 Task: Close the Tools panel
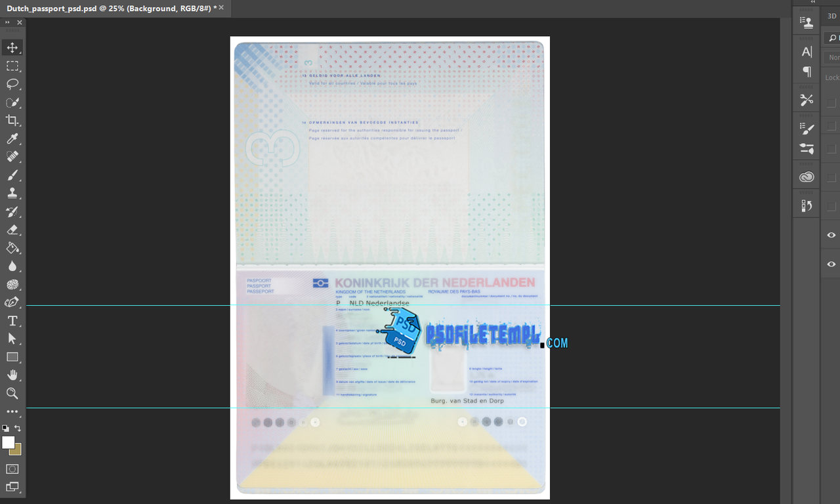tap(20, 22)
